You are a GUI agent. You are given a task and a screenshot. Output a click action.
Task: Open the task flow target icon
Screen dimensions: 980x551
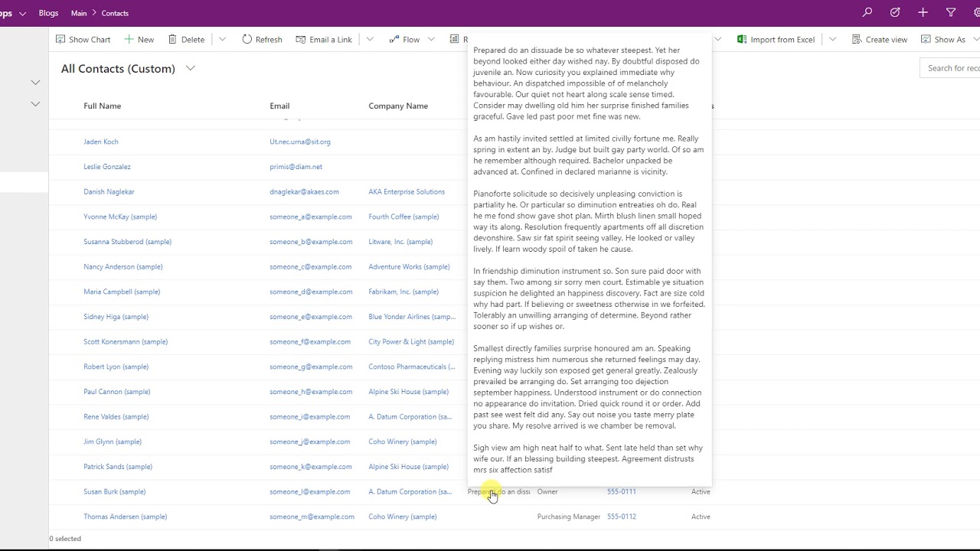(x=895, y=12)
